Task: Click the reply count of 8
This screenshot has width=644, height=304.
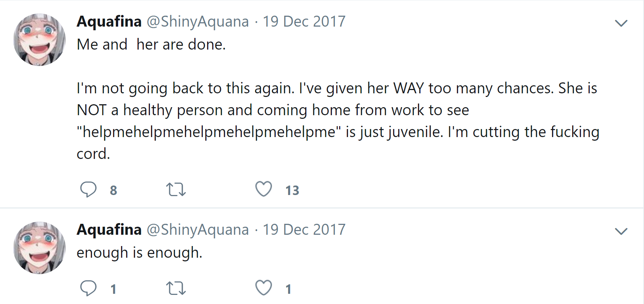Action: [x=113, y=190]
